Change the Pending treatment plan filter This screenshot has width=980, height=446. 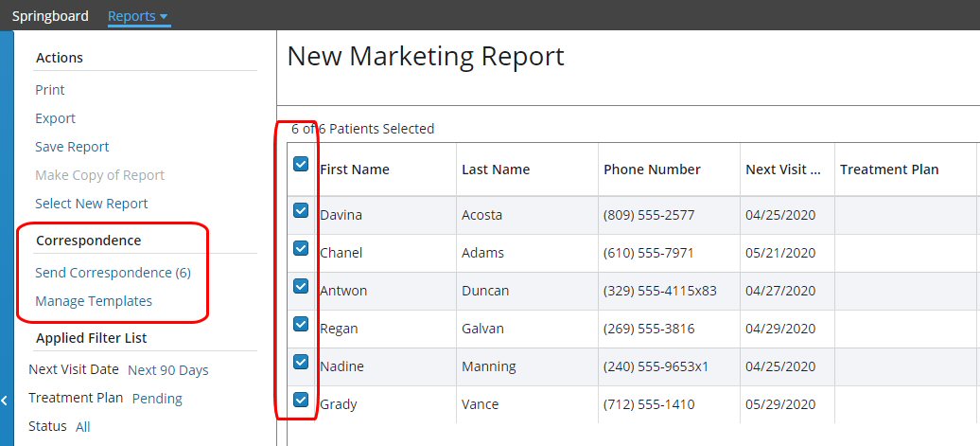157,399
